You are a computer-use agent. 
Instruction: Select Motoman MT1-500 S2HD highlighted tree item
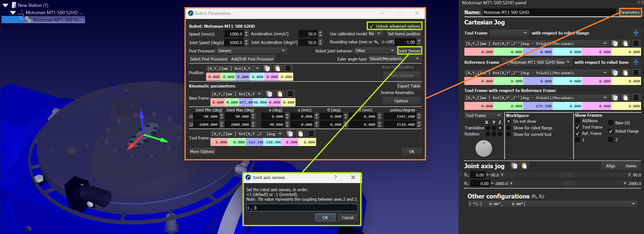[x=57, y=20]
